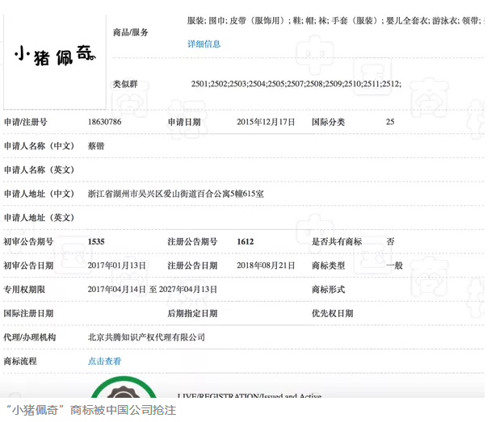The image size is (504, 422).
Task: Click the 小猪佩奇 trademark logo image
Action: click(55, 56)
